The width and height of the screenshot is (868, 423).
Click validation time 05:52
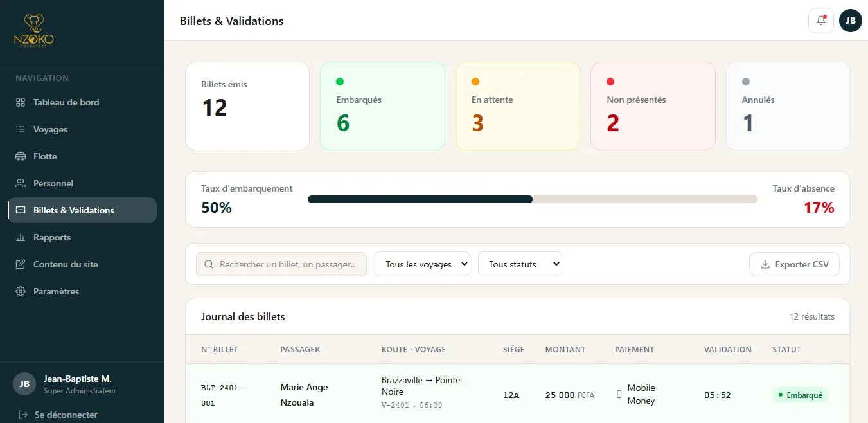pos(718,395)
